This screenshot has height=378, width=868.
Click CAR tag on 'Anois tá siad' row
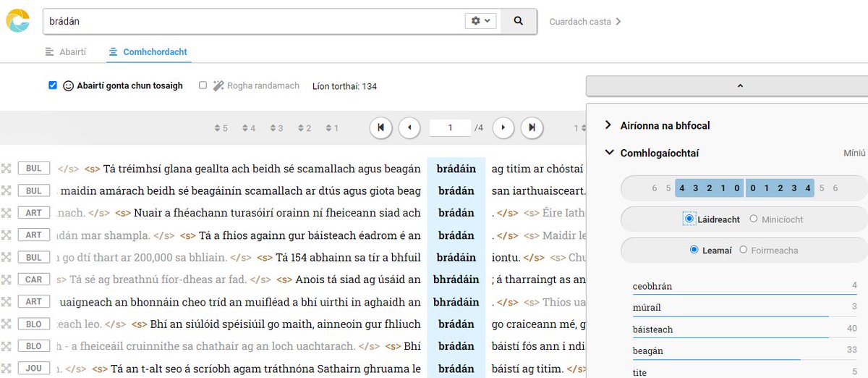point(34,280)
